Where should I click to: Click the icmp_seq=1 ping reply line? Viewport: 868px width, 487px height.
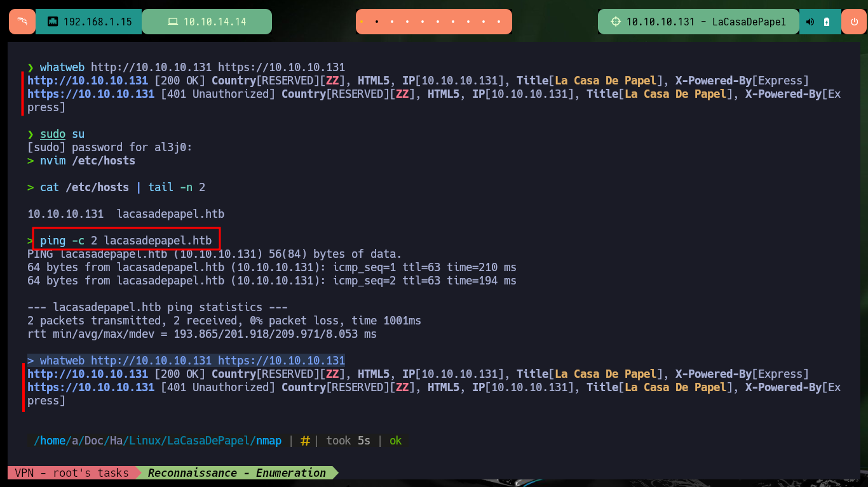[x=272, y=267]
